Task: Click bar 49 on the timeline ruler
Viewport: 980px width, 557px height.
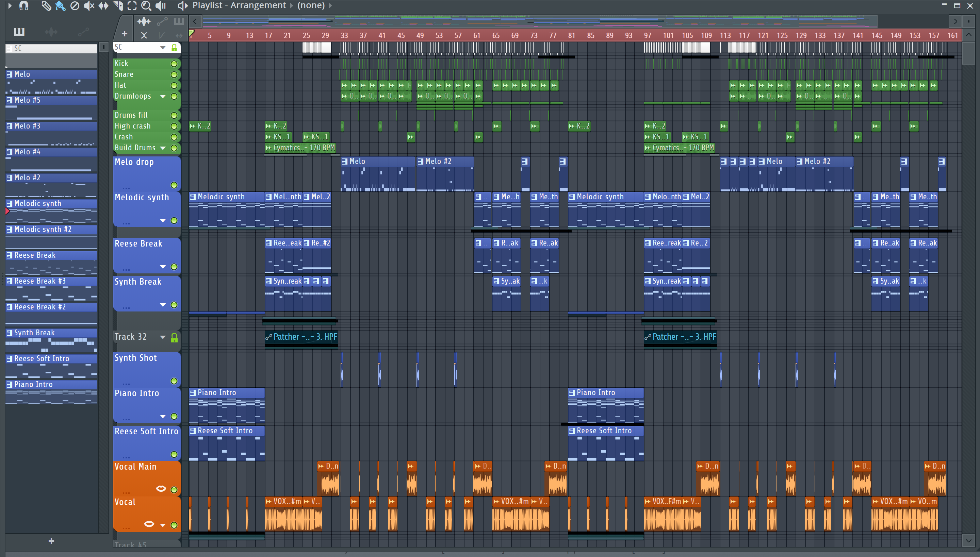Action: [420, 35]
